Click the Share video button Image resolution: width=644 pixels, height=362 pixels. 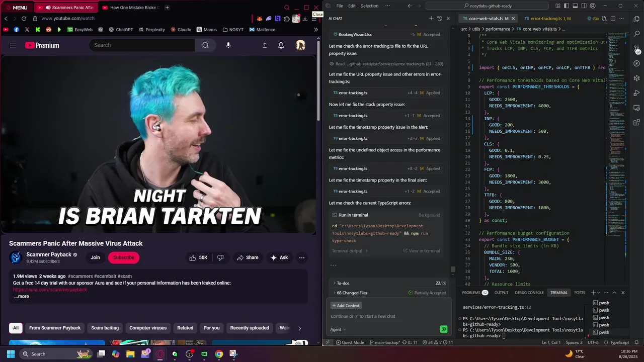point(248,257)
